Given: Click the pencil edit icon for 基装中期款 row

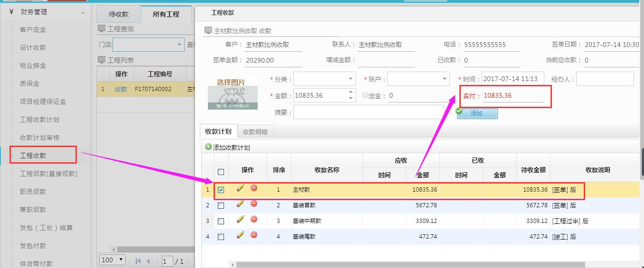Looking at the screenshot, I should coord(240,220).
